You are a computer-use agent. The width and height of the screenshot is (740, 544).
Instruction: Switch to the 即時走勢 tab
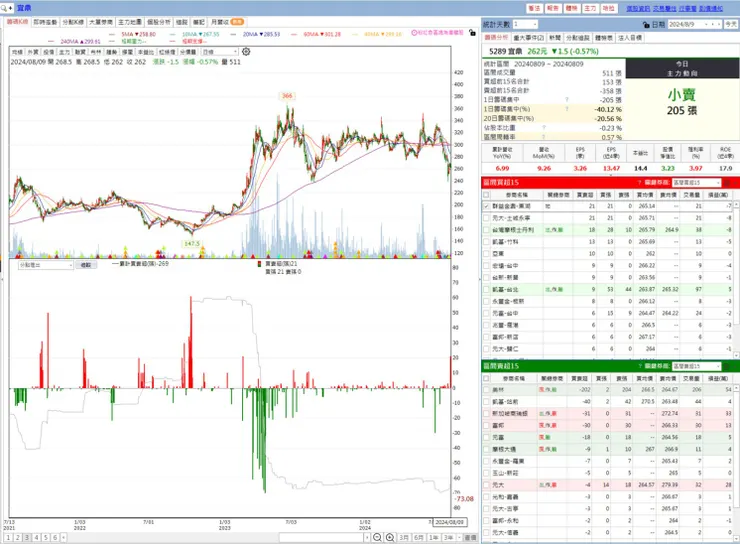point(45,22)
